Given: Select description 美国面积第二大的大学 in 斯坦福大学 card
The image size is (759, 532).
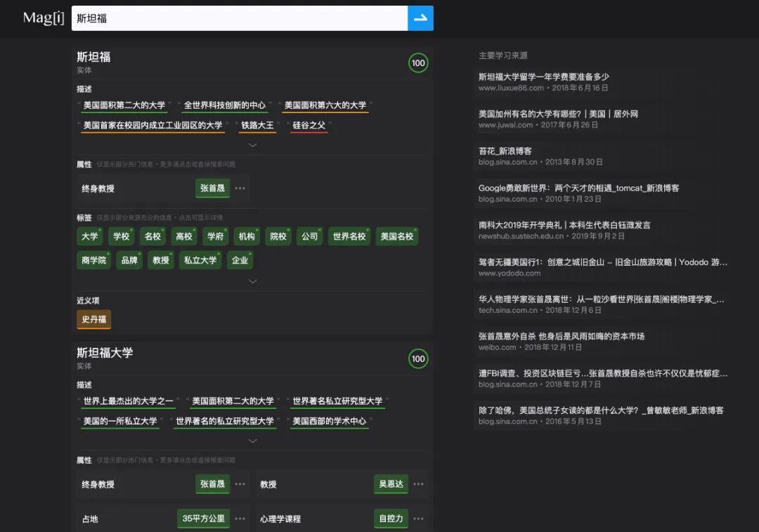Looking at the screenshot, I should click(233, 401).
